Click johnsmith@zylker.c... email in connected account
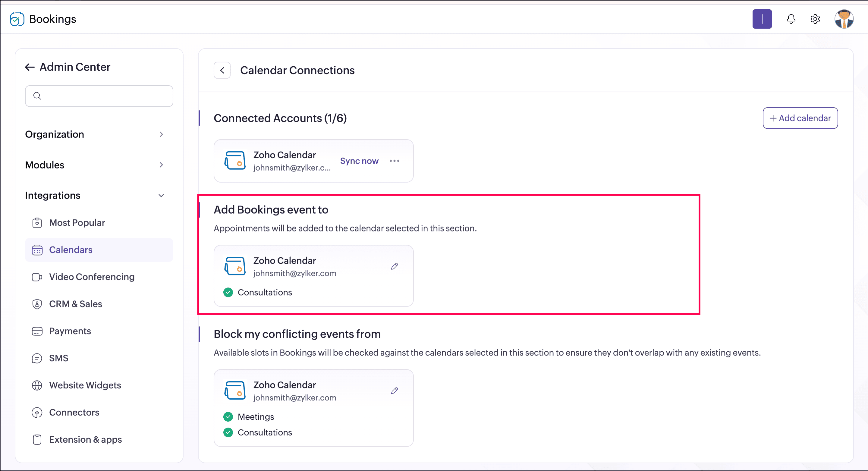868x471 pixels. pyautogui.click(x=292, y=168)
